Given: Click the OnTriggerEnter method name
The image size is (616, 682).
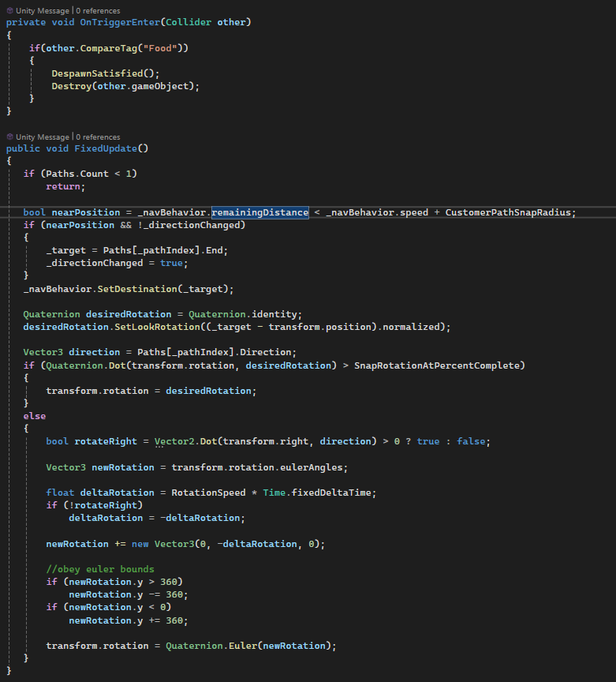Looking at the screenshot, I should pos(120,22).
